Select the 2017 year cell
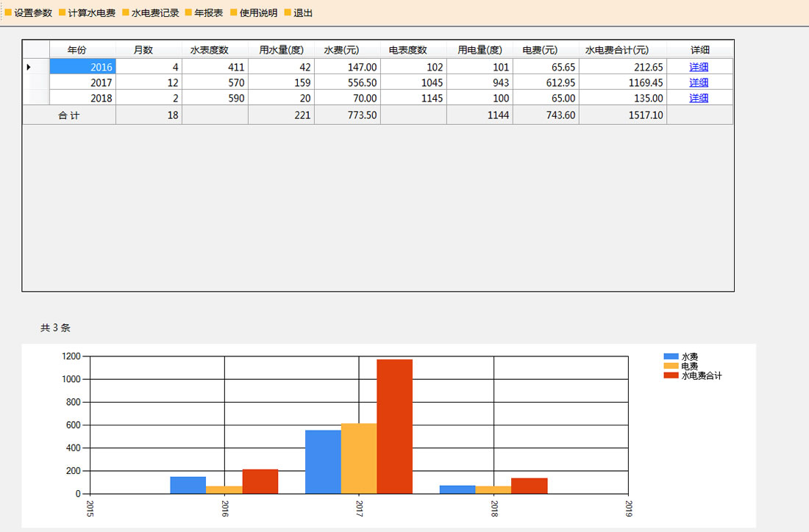Screen dimensions: 809x532 [82, 82]
